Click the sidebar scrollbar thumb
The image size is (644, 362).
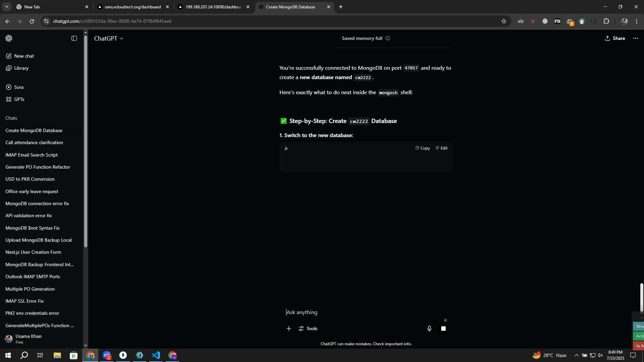pyautogui.click(x=86, y=141)
